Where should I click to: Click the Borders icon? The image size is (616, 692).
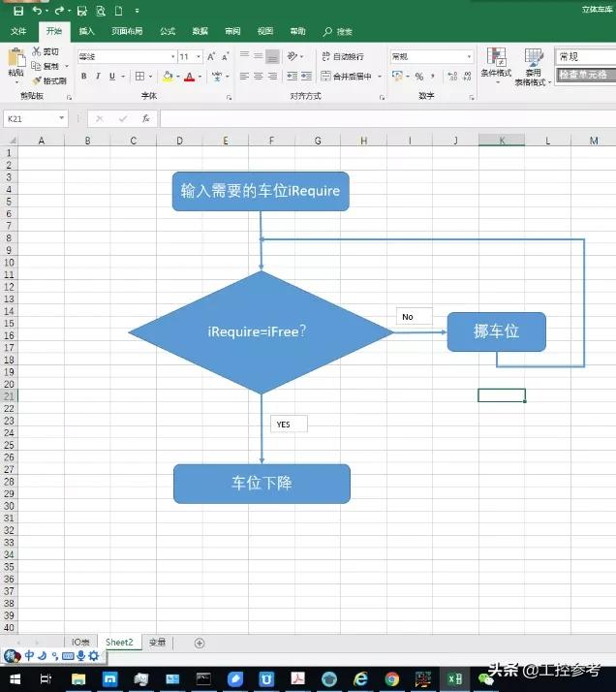coord(139,77)
